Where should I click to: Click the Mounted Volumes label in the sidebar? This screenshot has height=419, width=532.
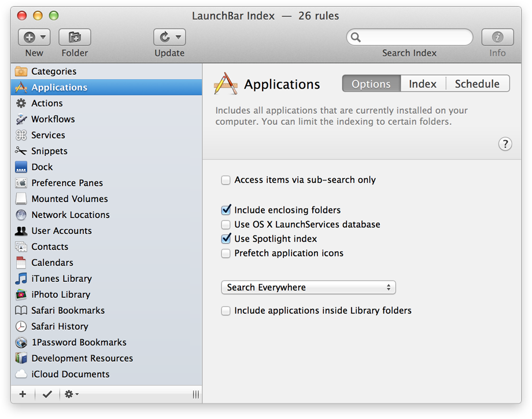tap(69, 199)
